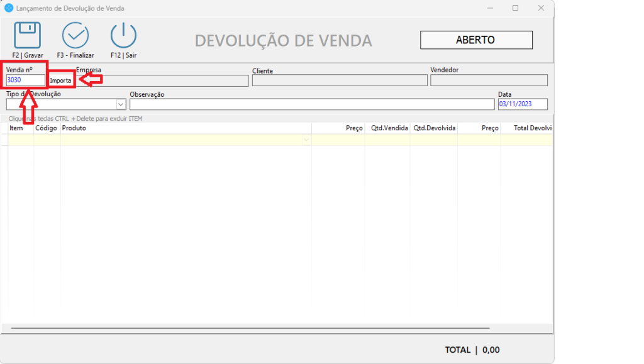Click the Qtd.Devolvida column header
This screenshot has width=644, height=364.
click(434, 128)
